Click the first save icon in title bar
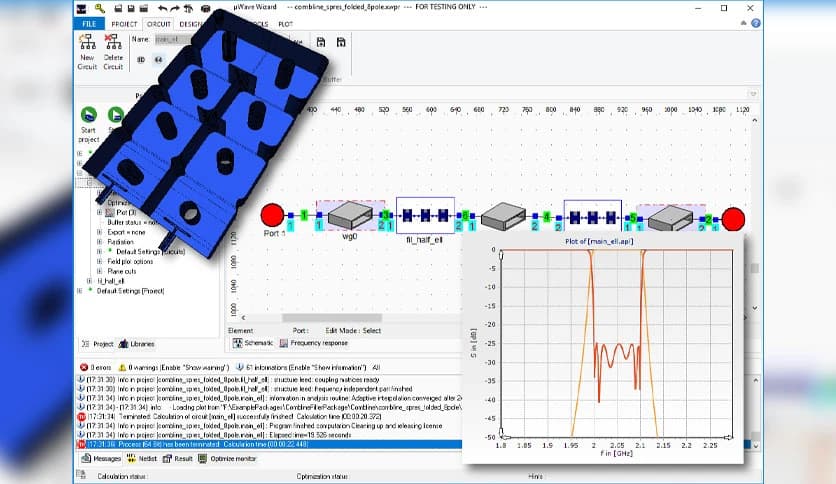This screenshot has width=836, height=484. 118,8
